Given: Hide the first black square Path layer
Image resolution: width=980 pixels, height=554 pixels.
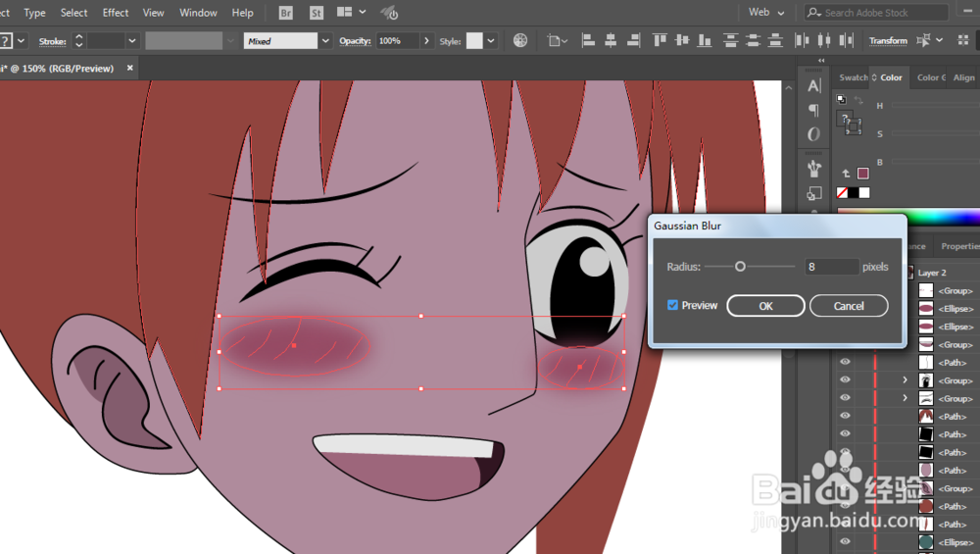Looking at the screenshot, I should coord(845,434).
